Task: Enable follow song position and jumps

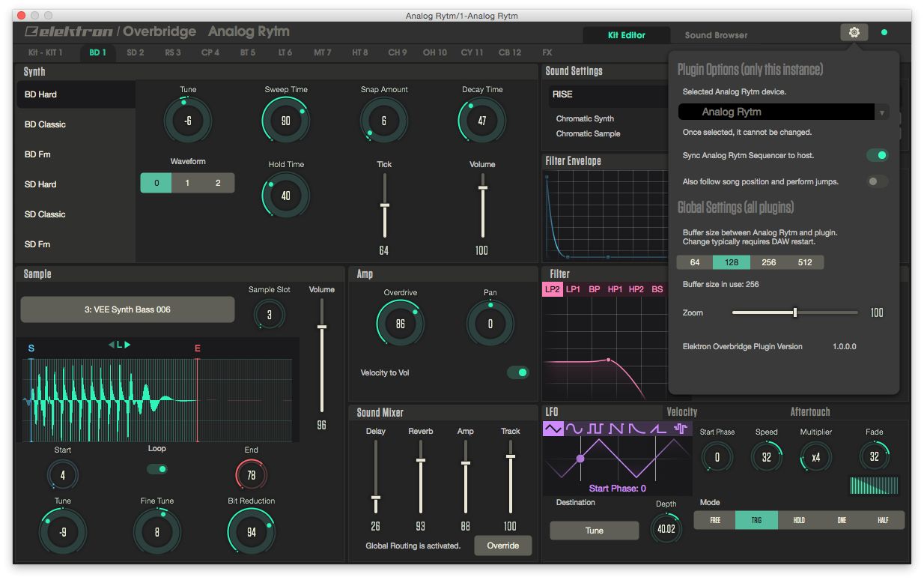Action: tap(877, 181)
